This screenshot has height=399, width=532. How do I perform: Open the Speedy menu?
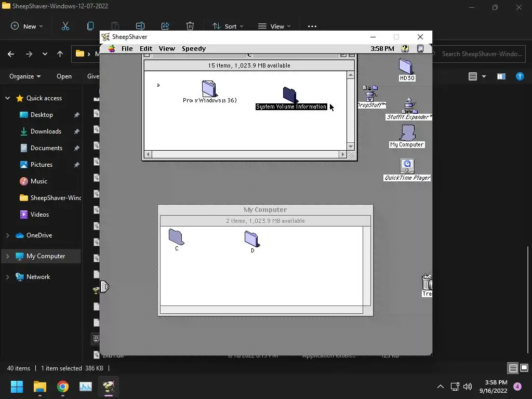pyautogui.click(x=194, y=48)
